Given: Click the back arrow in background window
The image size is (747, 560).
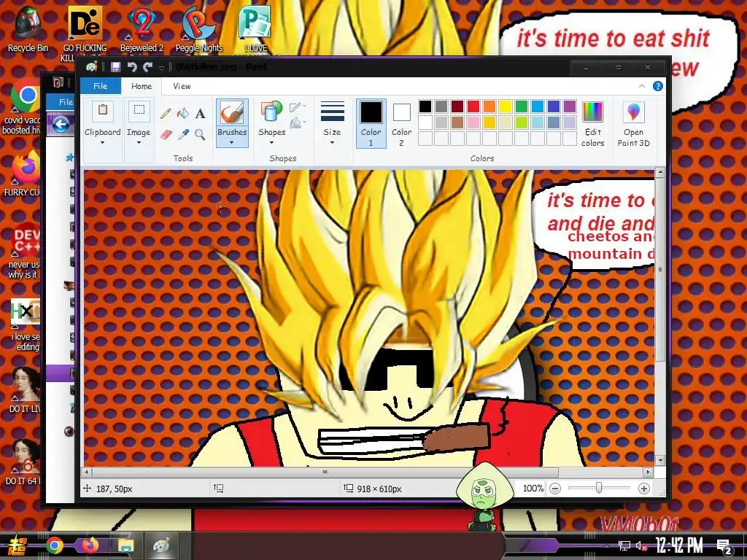Looking at the screenshot, I should coord(61,125).
